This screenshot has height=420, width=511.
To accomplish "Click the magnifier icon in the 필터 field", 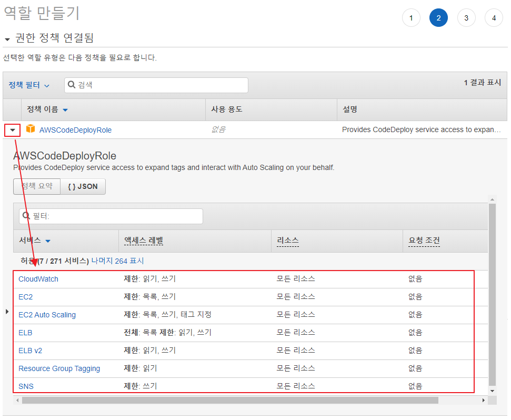I will (26, 216).
